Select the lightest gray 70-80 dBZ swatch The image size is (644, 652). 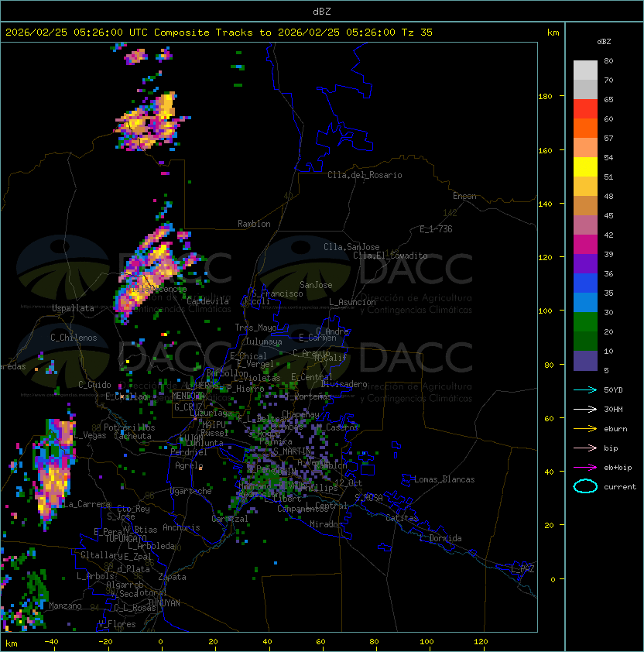[585, 70]
